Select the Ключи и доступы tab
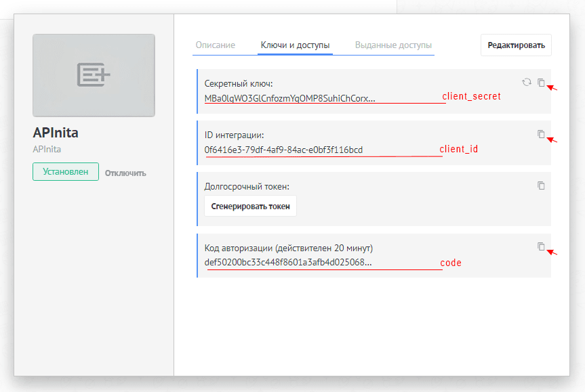 (x=295, y=45)
